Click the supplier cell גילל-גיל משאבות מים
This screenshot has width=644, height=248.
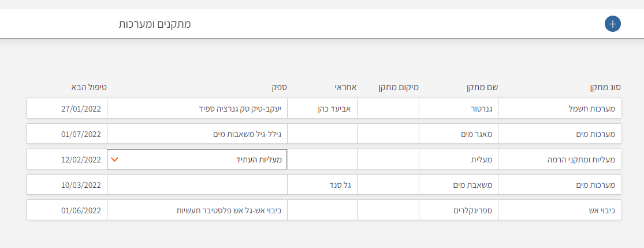(198, 134)
